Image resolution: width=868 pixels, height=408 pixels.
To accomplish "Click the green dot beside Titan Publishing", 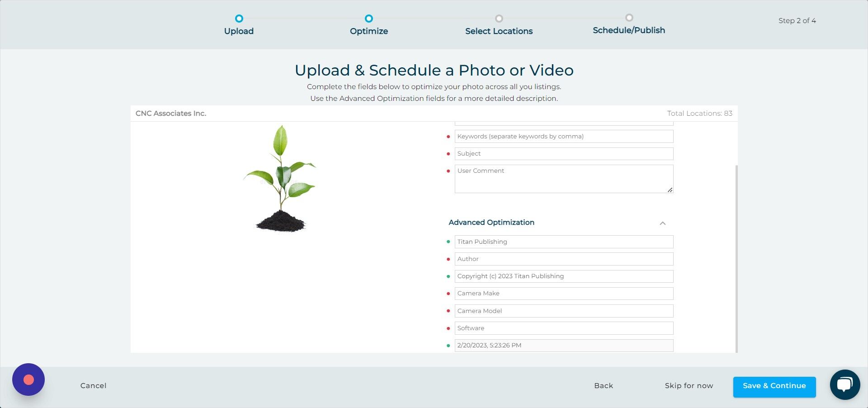I will tap(448, 242).
